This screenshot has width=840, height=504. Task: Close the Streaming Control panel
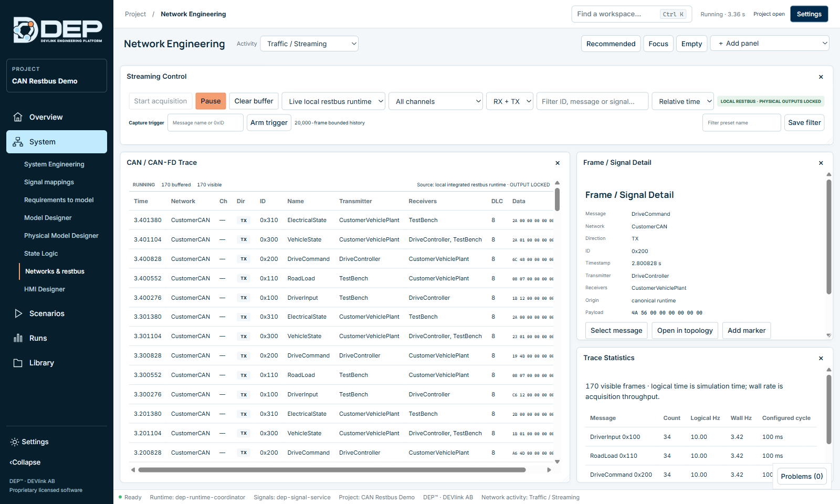pos(821,77)
